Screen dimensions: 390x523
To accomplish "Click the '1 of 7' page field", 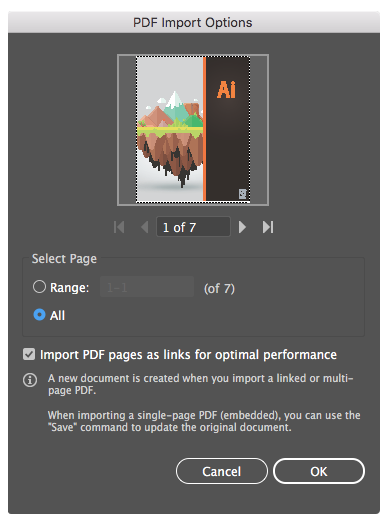I will 193,227.
